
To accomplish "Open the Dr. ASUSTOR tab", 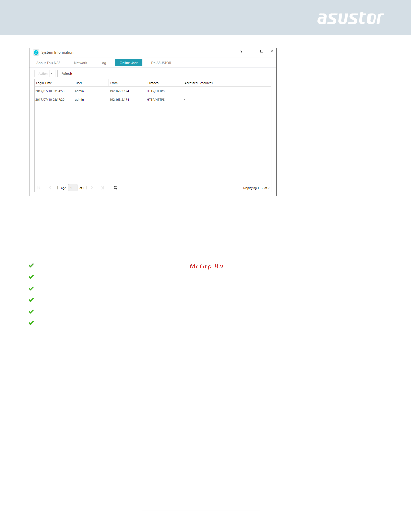I will (x=161, y=63).
